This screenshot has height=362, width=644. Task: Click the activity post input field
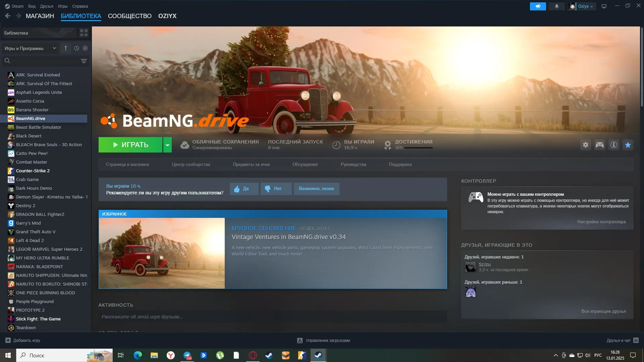tap(272, 317)
